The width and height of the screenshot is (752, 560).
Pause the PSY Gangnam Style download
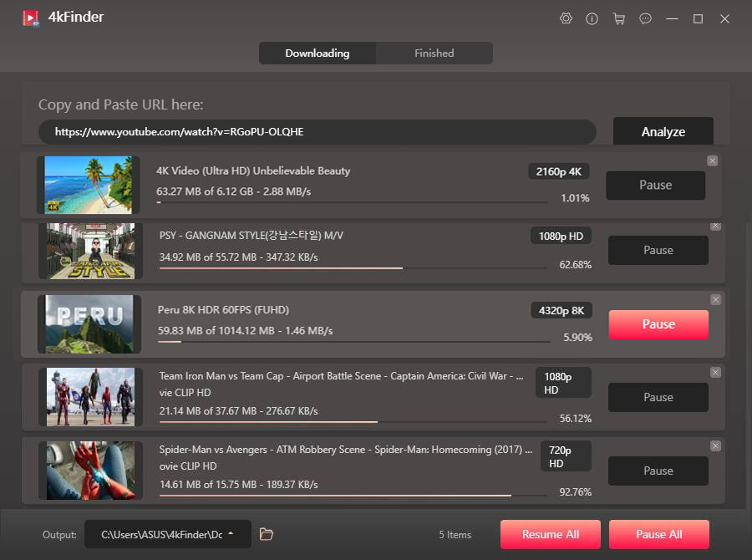pyautogui.click(x=658, y=250)
